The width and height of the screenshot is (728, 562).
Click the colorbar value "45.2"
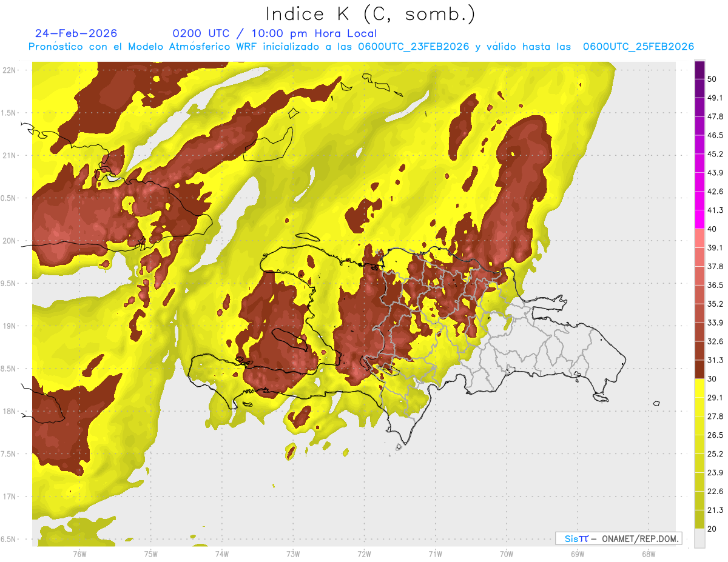tap(715, 154)
